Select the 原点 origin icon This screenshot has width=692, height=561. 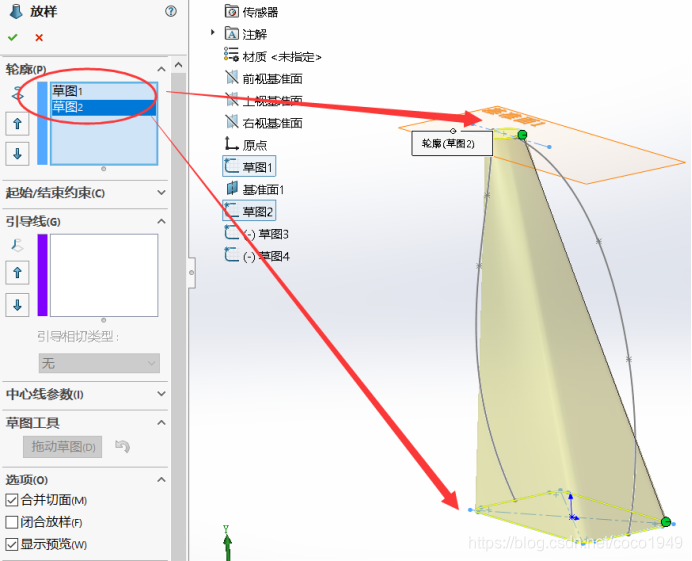coord(232,144)
